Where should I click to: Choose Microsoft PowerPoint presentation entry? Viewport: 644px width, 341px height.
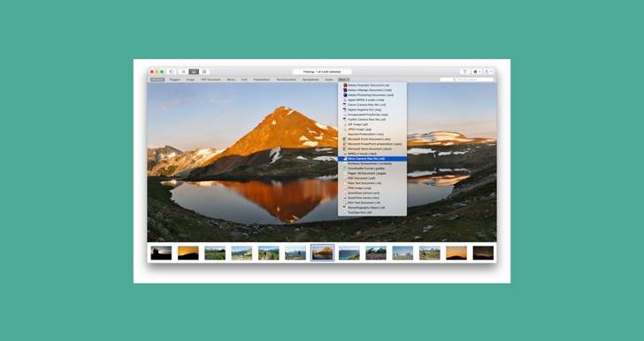[x=372, y=144]
